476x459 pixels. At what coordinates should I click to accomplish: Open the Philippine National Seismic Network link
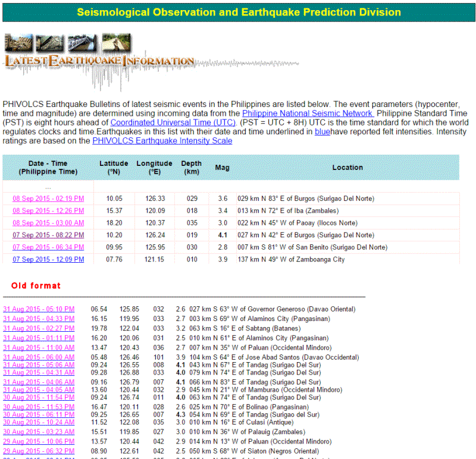click(x=308, y=113)
